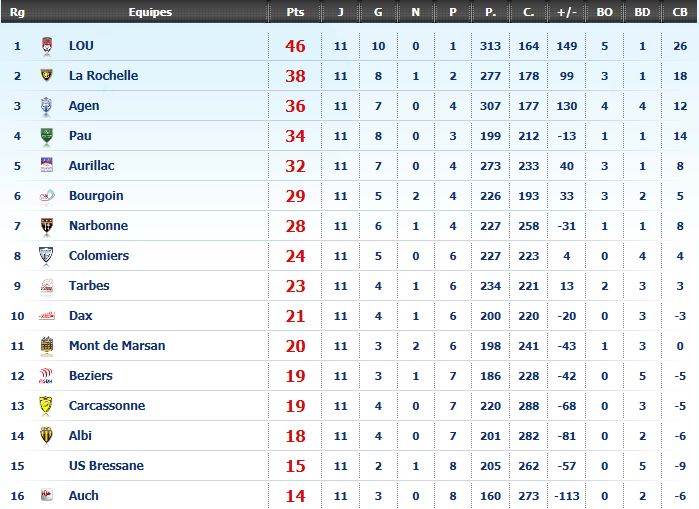
Task: Open the US Bressane team link
Action: [106, 465]
